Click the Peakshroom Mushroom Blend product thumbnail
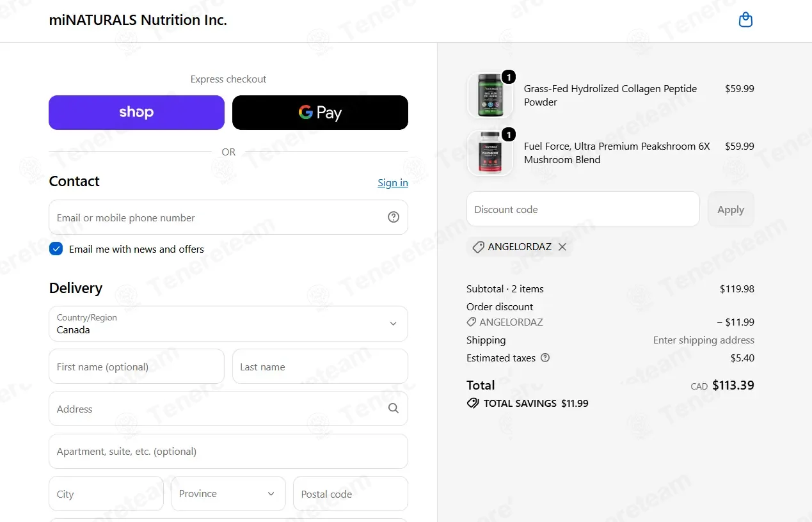Viewport: 812px width, 522px height. (x=490, y=153)
